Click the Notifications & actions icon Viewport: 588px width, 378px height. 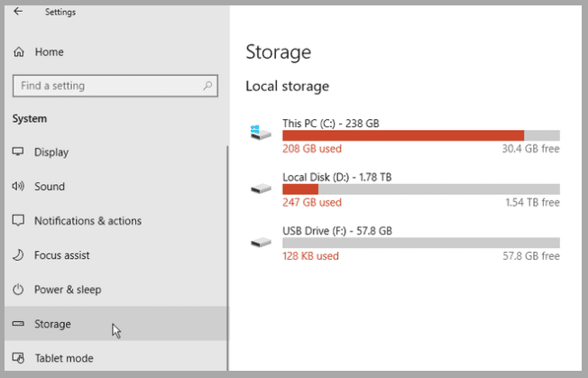tap(18, 221)
